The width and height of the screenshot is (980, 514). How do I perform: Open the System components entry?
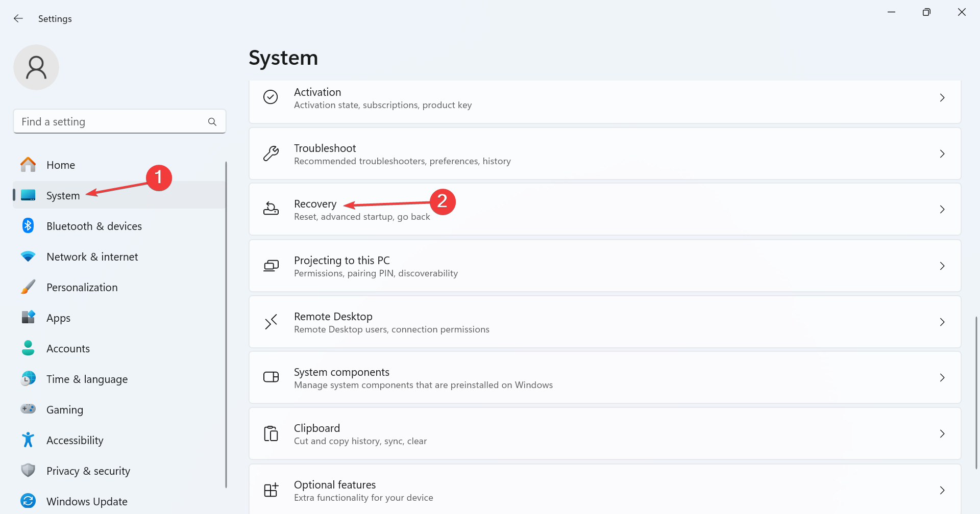click(x=605, y=377)
